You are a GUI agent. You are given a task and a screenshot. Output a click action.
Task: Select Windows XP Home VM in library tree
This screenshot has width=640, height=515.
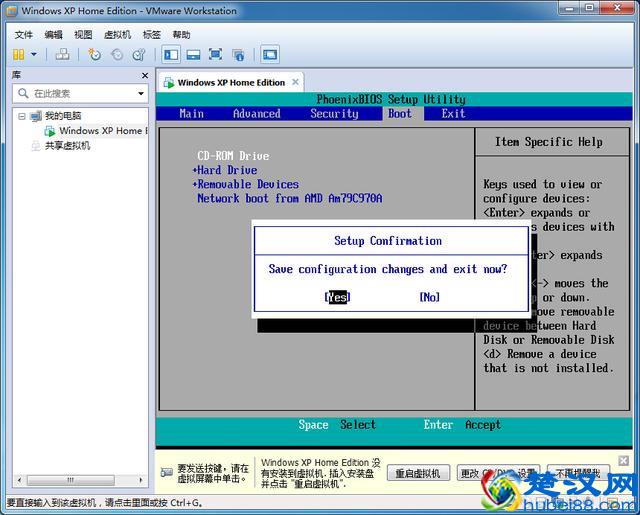coord(103,131)
